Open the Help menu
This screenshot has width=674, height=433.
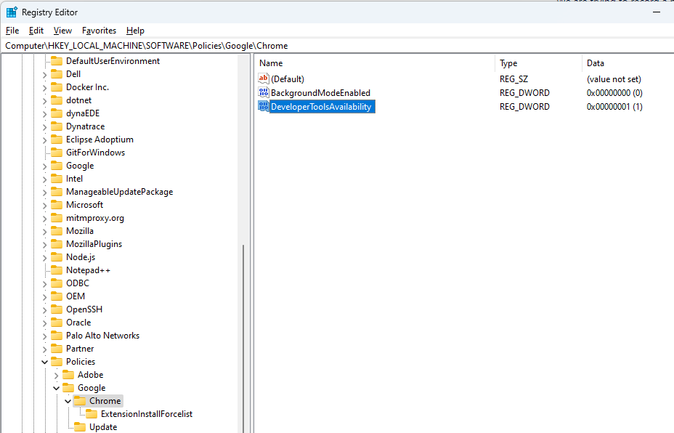click(136, 31)
